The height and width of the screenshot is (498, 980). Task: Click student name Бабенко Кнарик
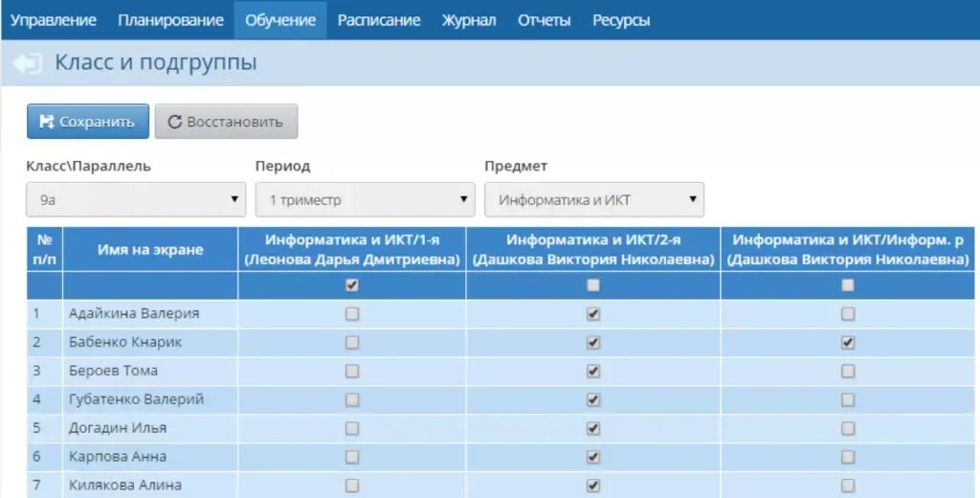[x=125, y=342]
